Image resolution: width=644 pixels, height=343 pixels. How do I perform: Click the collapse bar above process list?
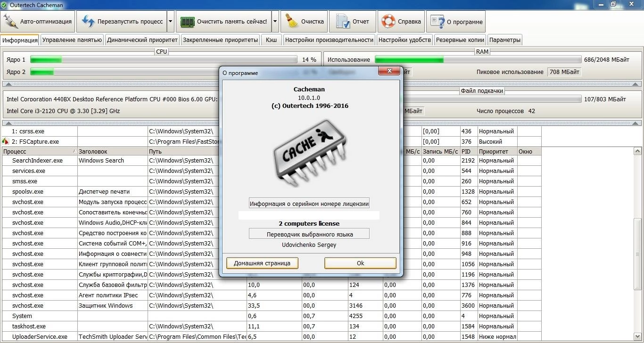point(322,122)
